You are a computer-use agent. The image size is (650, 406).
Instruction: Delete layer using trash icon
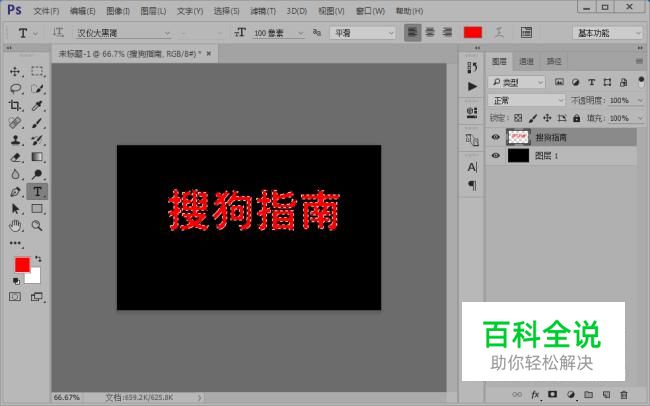pyautogui.click(x=624, y=394)
